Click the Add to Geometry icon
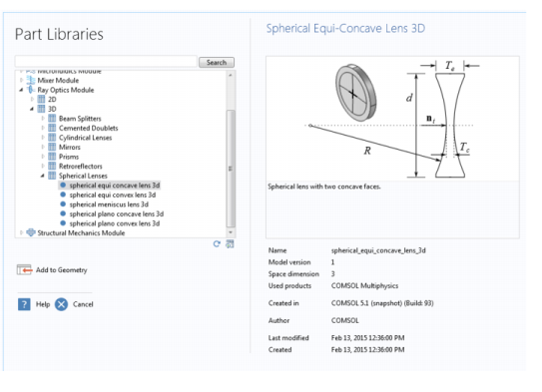Screen dimensions: 542x392 tap(25, 269)
